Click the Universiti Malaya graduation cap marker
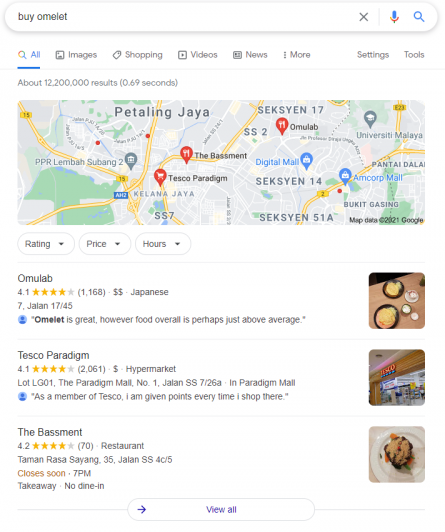This screenshot has height=532, width=445. pos(370,119)
